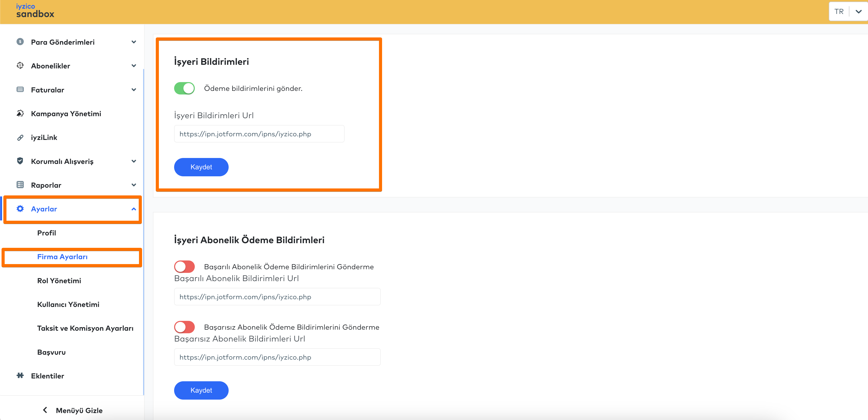Expand the Raporlar menu chevron

tap(134, 185)
